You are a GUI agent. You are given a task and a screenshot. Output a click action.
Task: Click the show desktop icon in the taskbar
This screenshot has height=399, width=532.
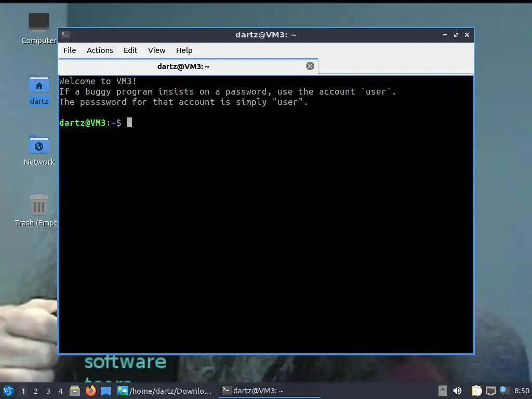[106, 391]
